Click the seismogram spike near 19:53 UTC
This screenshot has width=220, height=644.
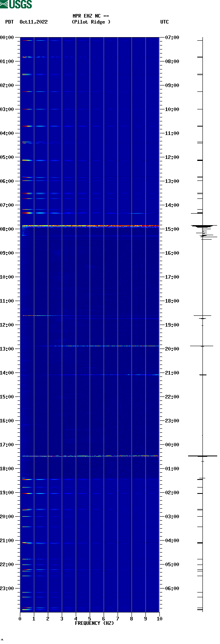pyautogui.click(x=202, y=346)
